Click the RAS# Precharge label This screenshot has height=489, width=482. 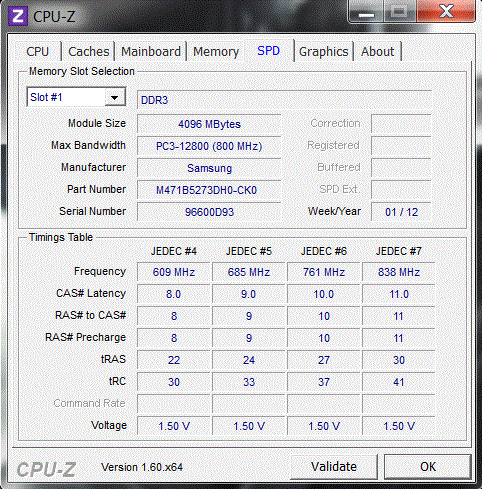tap(86, 337)
